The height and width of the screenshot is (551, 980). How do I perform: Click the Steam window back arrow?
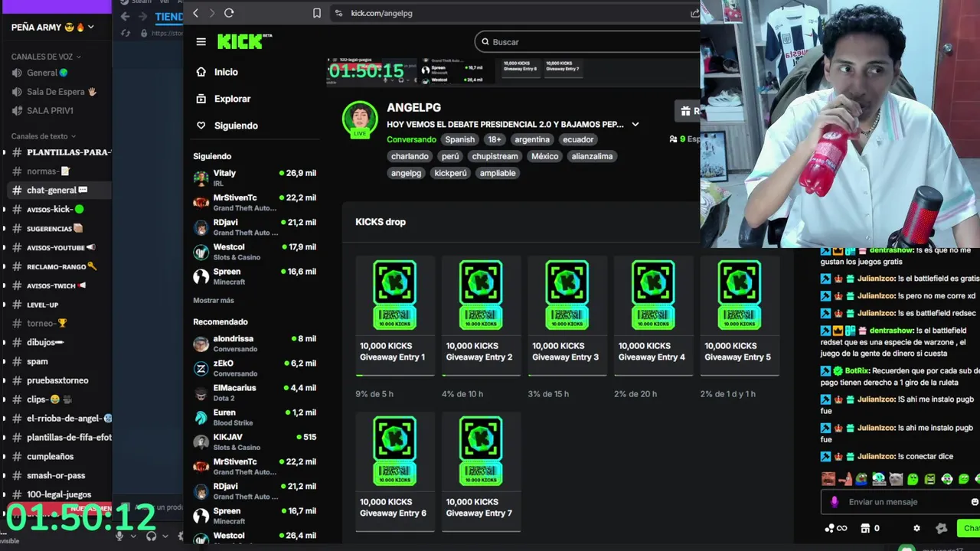pos(125,16)
